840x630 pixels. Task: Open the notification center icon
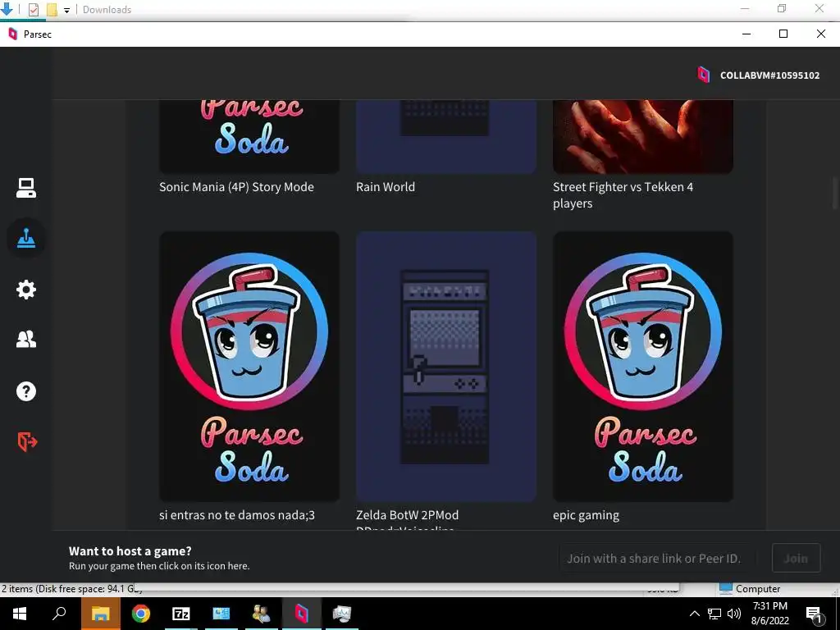click(815, 614)
